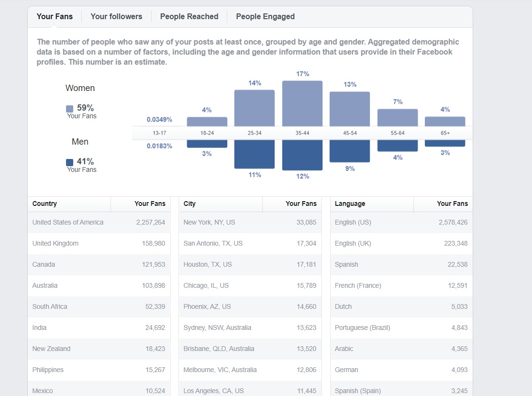The height and width of the screenshot is (396, 532).
Task: Select the New York, NY, US row
Action: (x=250, y=223)
